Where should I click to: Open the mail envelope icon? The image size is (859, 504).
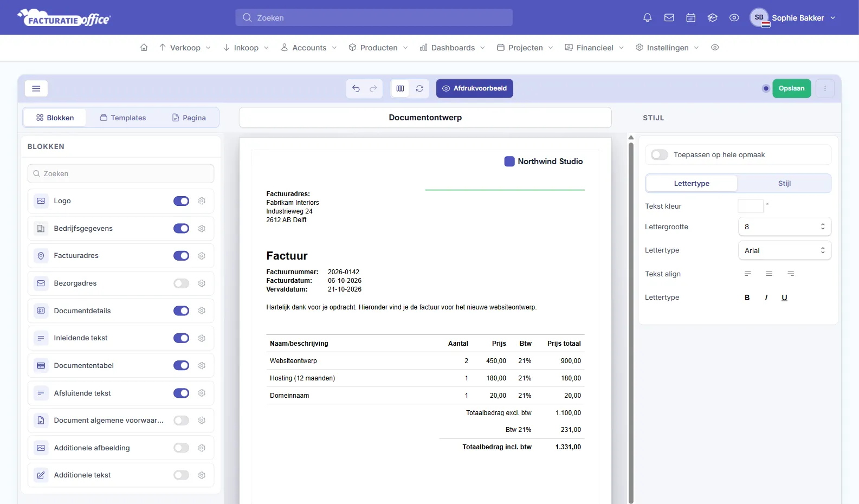(669, 18)
